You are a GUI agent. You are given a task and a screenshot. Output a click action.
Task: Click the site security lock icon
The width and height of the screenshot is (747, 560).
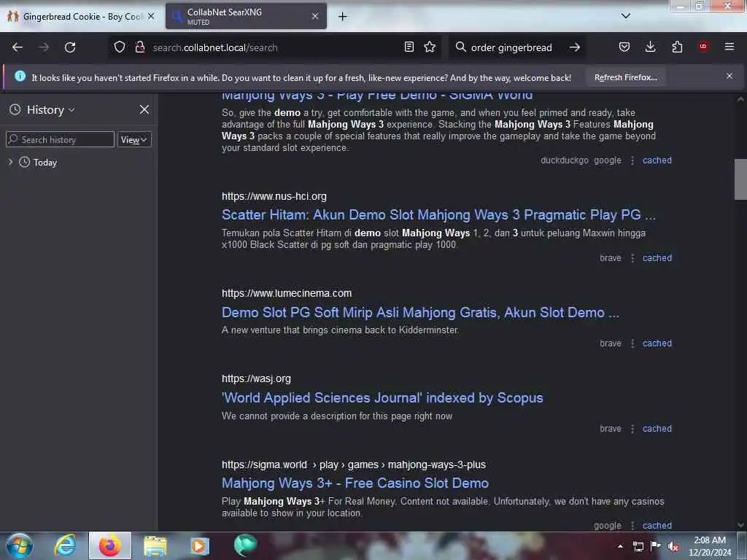pos(140,47)
